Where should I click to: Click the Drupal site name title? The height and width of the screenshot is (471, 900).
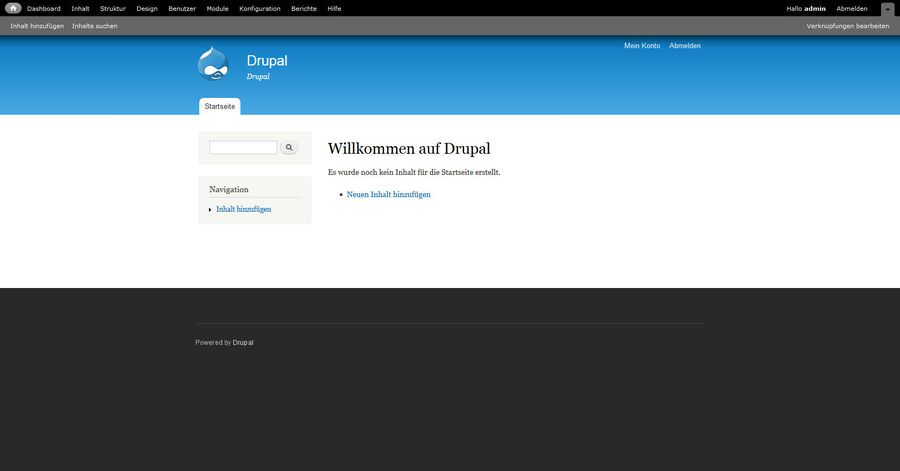point(267,61)
